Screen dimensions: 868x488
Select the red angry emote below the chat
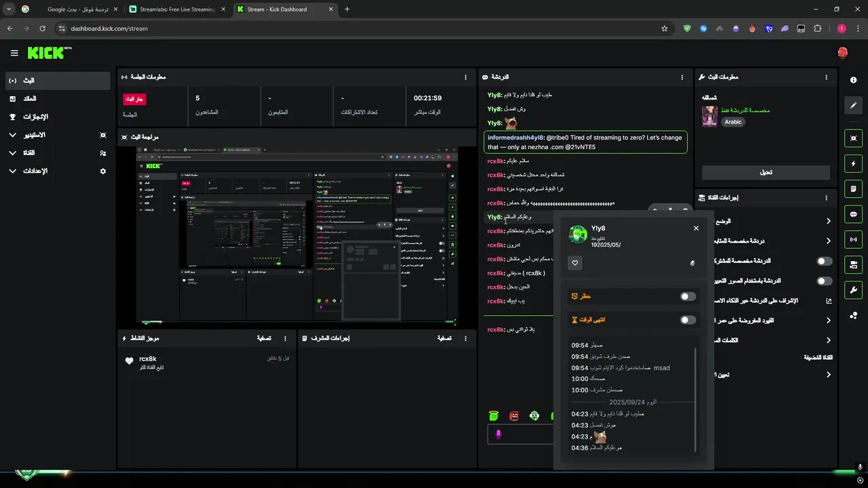[514, 415]
